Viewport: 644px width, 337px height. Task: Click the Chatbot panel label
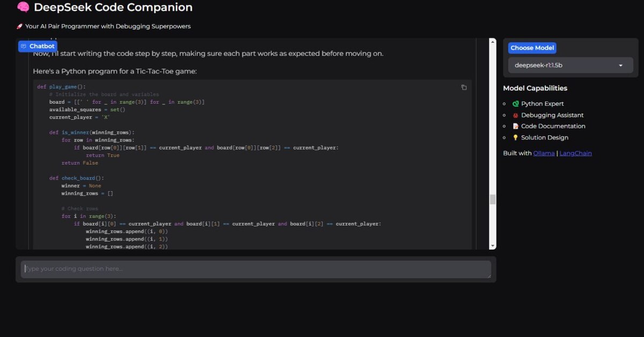tap(42, 47)
